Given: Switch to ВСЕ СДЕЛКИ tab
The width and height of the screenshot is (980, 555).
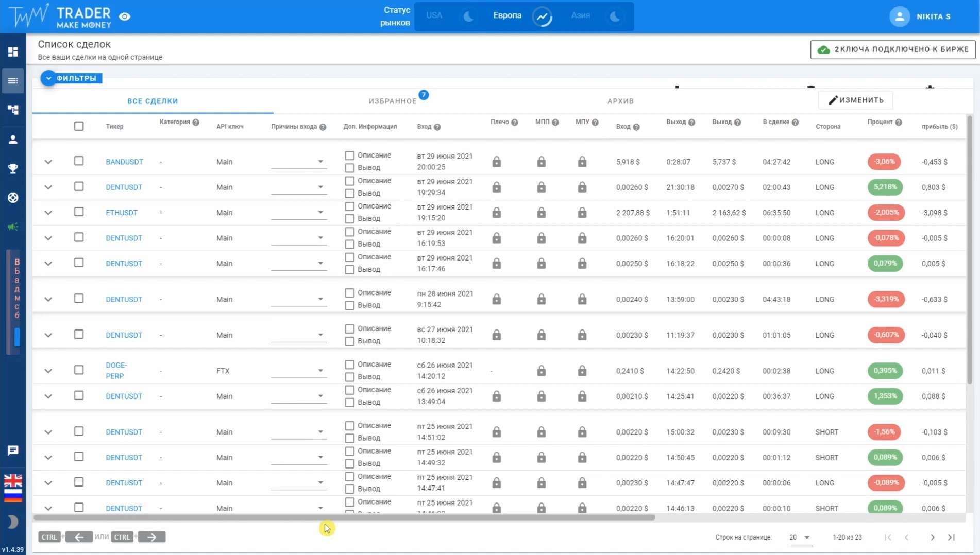Looking at the screenshot, I should tap(153, 101).
